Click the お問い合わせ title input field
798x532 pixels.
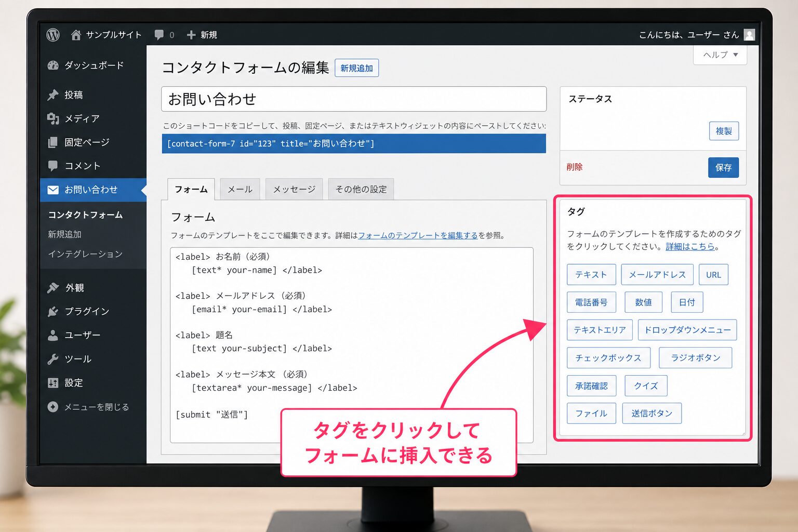[x=354, y=99]
